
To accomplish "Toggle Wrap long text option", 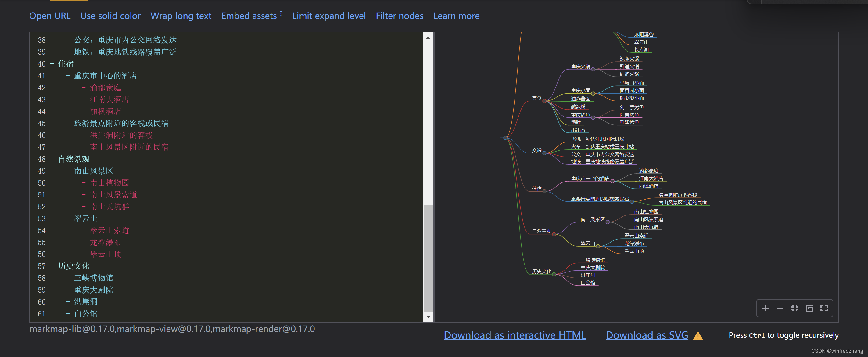I will (x=181, y=16).
